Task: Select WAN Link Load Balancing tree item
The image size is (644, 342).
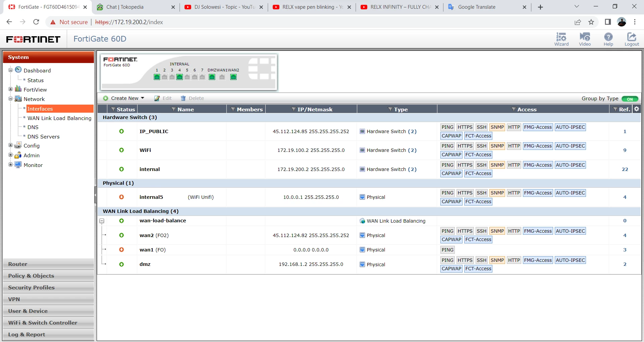Action: pyautogui.click(x=59, y=118)
